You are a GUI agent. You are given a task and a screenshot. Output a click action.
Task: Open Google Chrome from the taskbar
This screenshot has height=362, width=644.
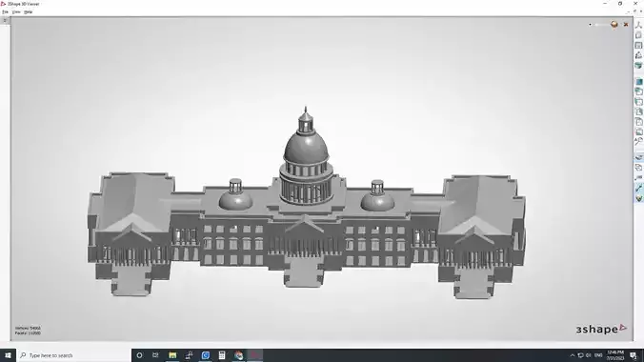pos(238,355)
